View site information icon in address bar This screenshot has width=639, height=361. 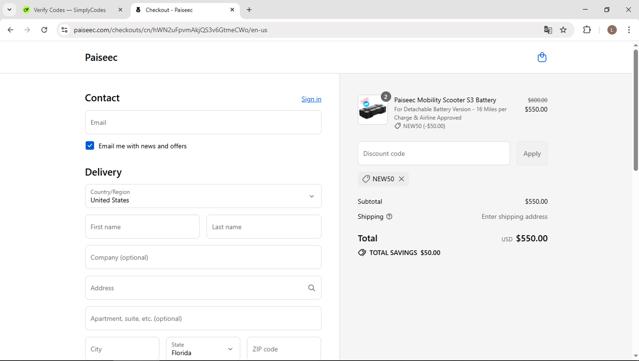64,30
